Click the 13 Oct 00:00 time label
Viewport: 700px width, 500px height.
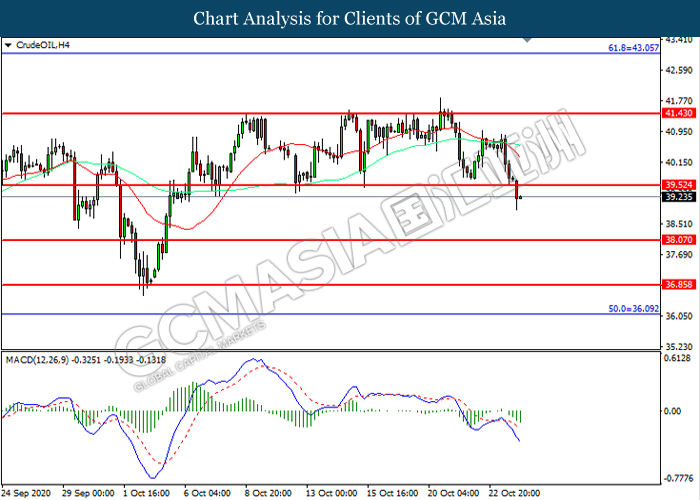(x=331, y=493)
